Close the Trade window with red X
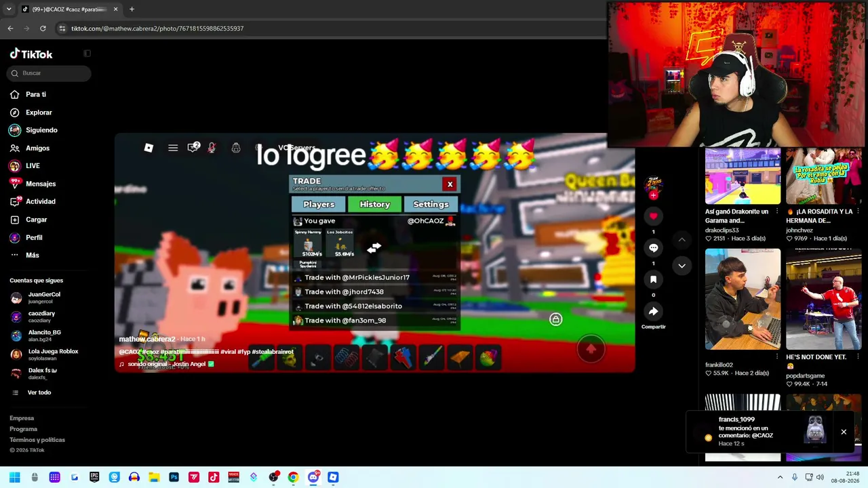The image size is (868, 488). pyautogui.click(x=450, y=184)
